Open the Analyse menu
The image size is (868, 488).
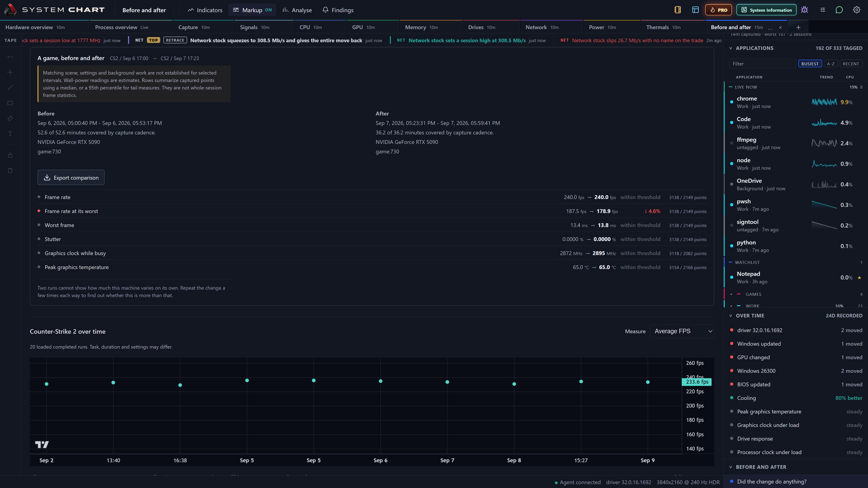pos(297,10)
